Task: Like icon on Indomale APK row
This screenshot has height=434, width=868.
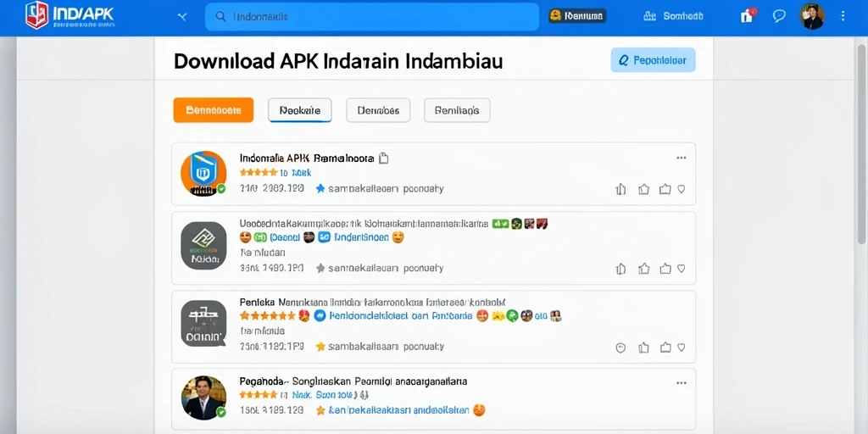Action: coord(665,189)
